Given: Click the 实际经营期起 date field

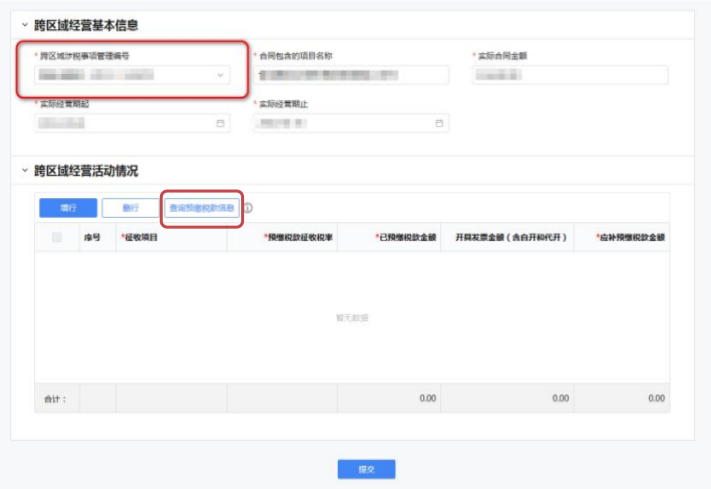Looking at the screenshot, I should pos(125,123).
